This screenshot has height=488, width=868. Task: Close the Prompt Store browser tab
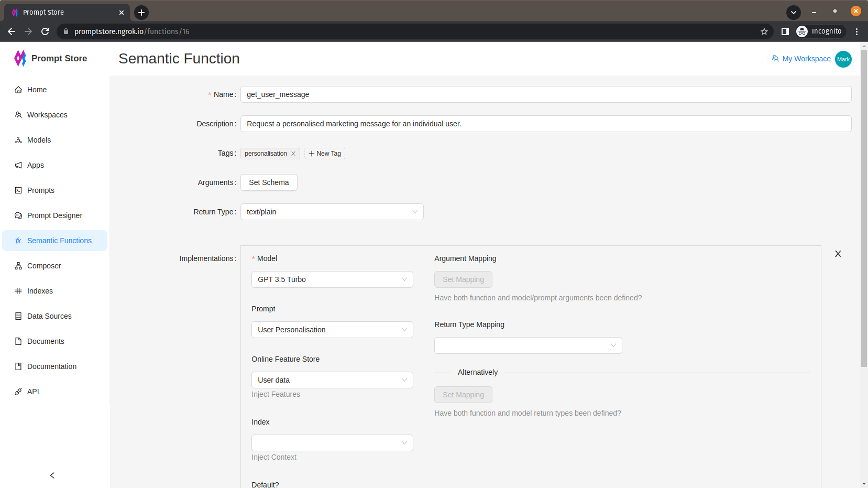coord(122,13)
